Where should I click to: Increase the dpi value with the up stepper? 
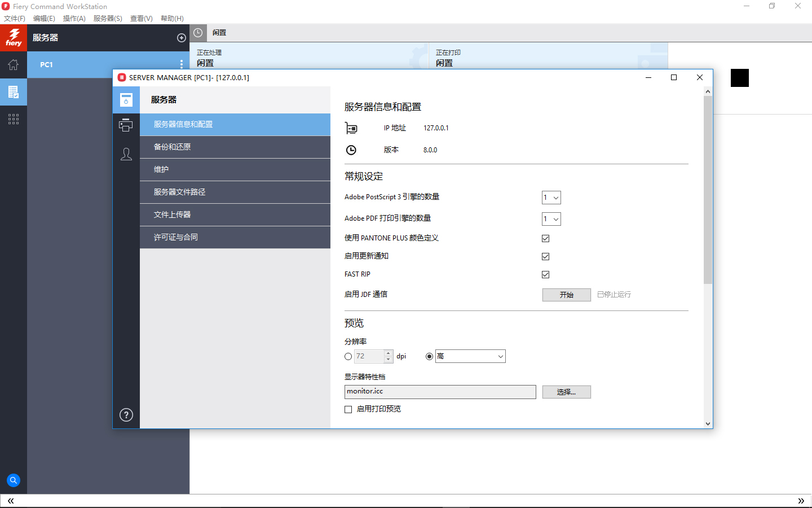pyautogui.click(x=389, y=353)
